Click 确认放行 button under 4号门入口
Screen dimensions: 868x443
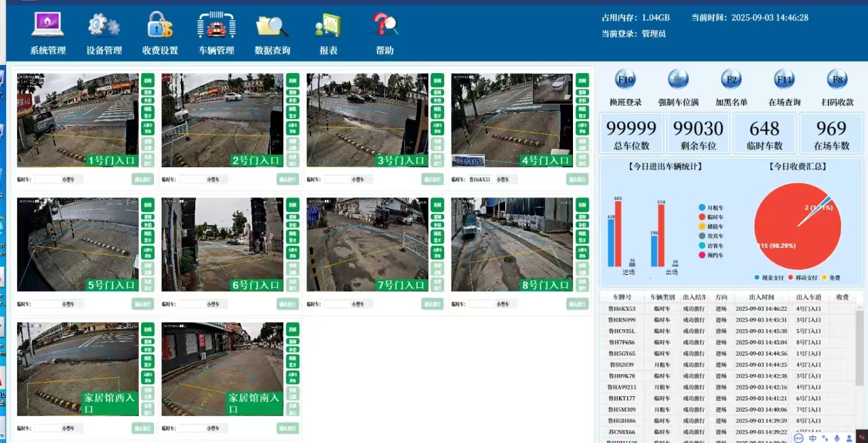tap(577, 180)
